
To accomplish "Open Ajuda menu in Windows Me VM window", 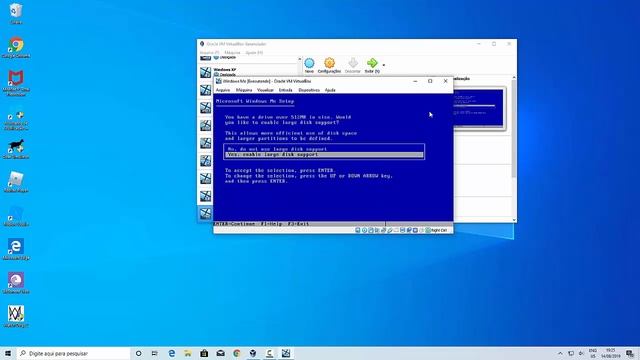I will pyautogui.click(x=330, y=90).
